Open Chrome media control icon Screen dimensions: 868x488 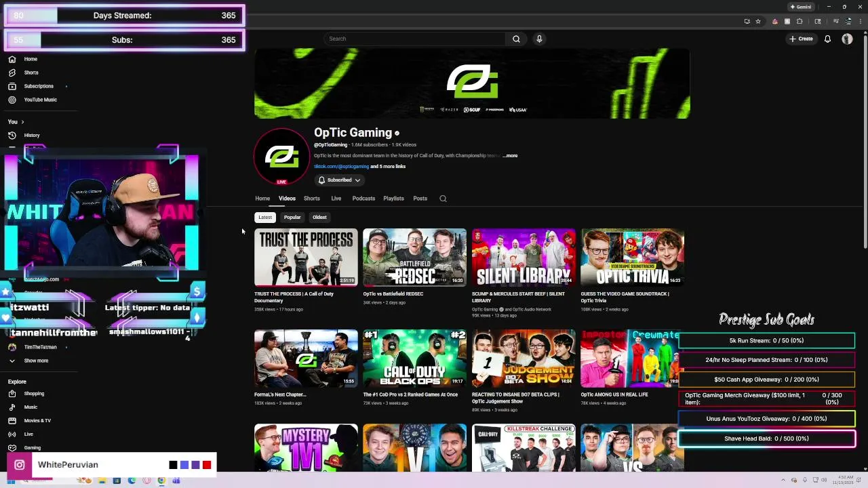pyautogui.click(x=835, y=21)
